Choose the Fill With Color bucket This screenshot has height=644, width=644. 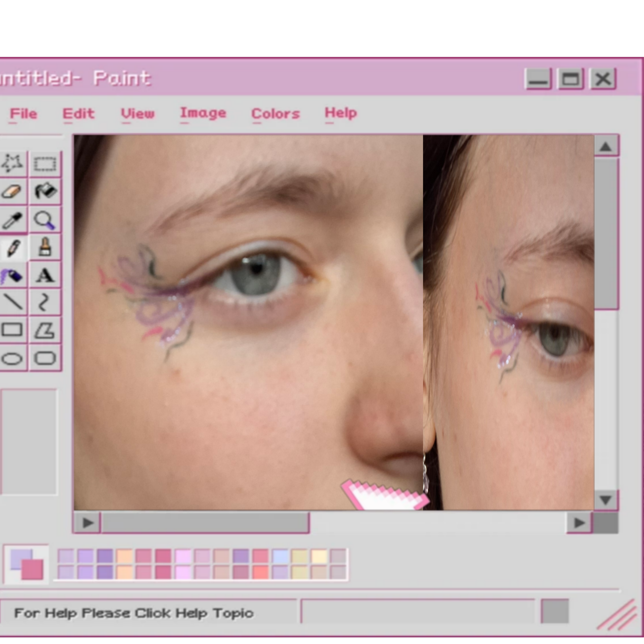tap(45, 191)
